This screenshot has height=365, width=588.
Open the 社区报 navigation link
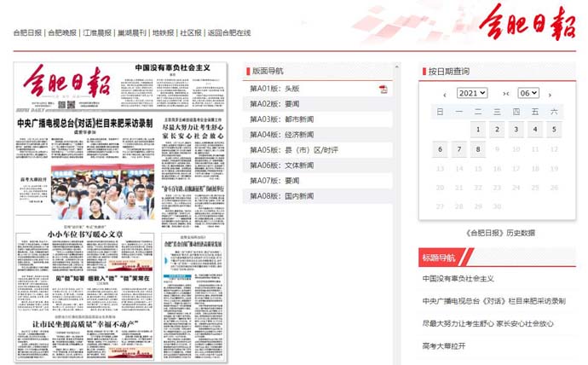[191, 32]
